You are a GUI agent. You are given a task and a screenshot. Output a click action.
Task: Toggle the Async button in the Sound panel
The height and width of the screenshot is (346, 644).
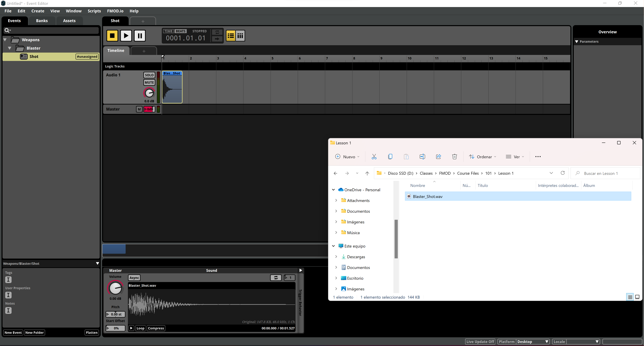pos(134,278)
